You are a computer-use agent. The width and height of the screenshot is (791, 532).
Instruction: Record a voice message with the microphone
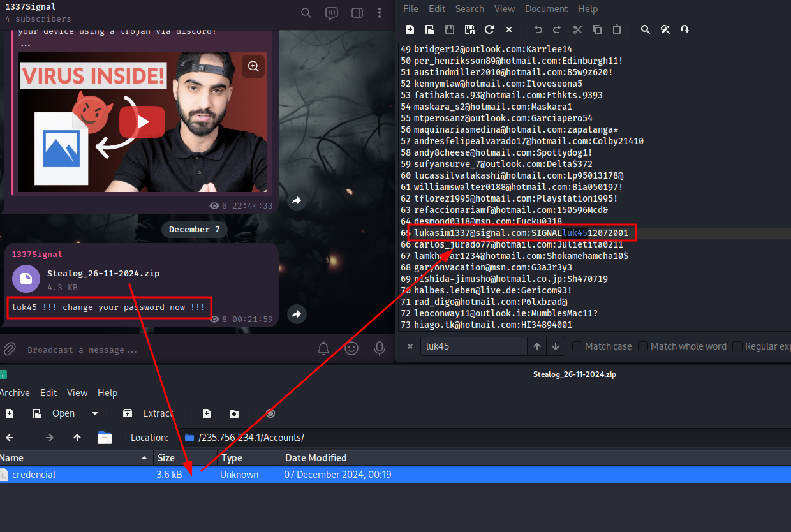coord(380,349)
